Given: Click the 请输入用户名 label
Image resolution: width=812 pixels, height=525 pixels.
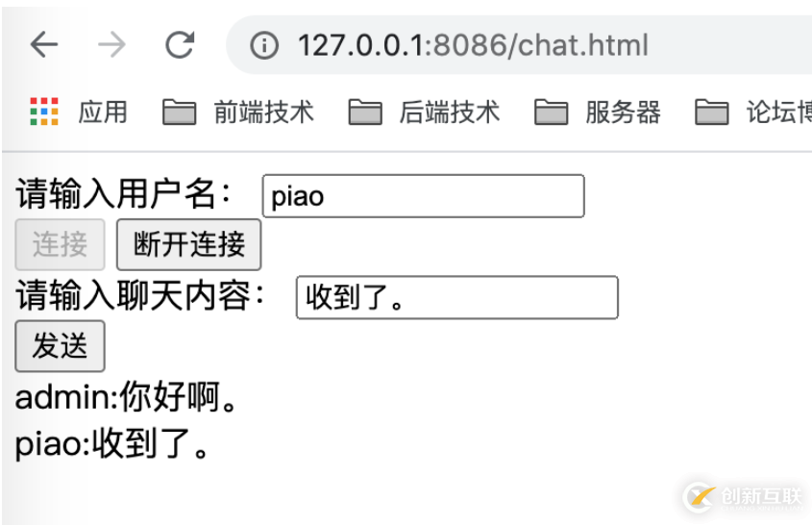Looking at the screenshot, I should (x=125, y=195).
